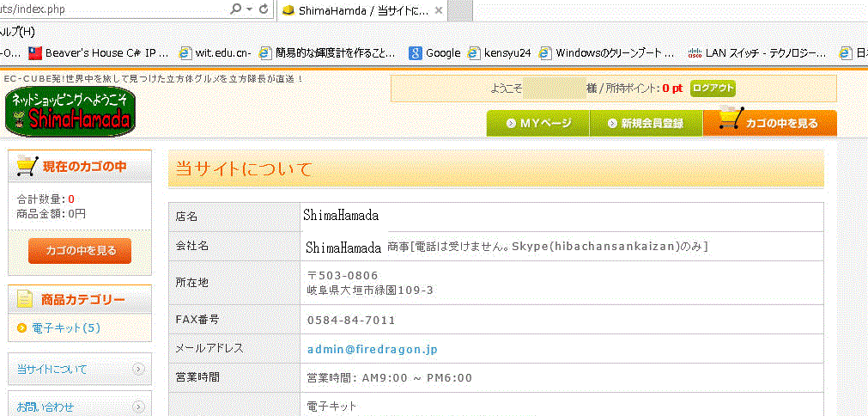Click the FAX number 0584-84-7011

point(351,321)
